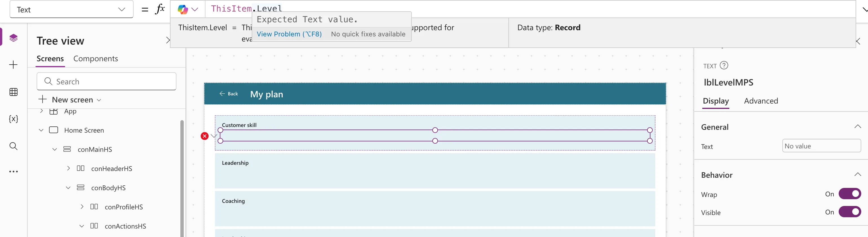Click the Insert plus icon in sidebar
Image resolution: width=868 pixels, height=237 pixels.
point(14,65)
